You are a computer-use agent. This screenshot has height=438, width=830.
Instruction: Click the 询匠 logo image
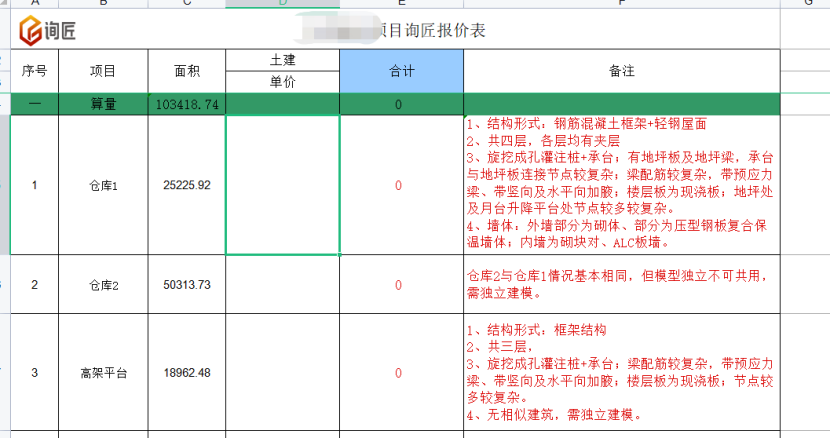pos(47,32)
